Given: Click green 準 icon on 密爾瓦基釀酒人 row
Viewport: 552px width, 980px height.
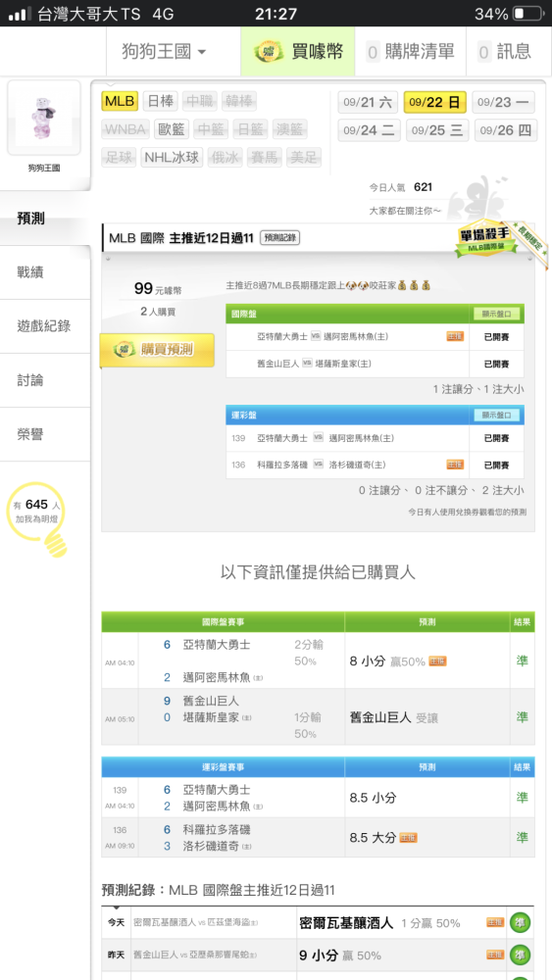Looking at the screenshot, I should point(520,922).
